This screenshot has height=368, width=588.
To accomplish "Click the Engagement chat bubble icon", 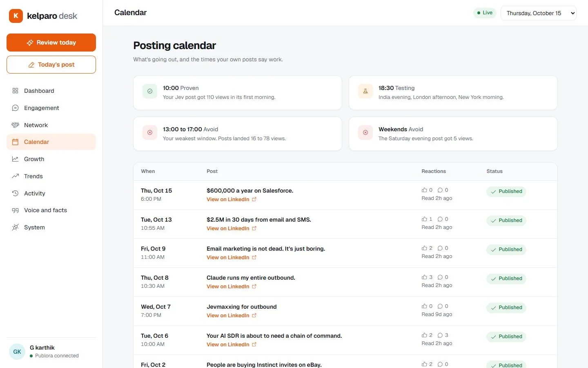I will coord(16,108).
